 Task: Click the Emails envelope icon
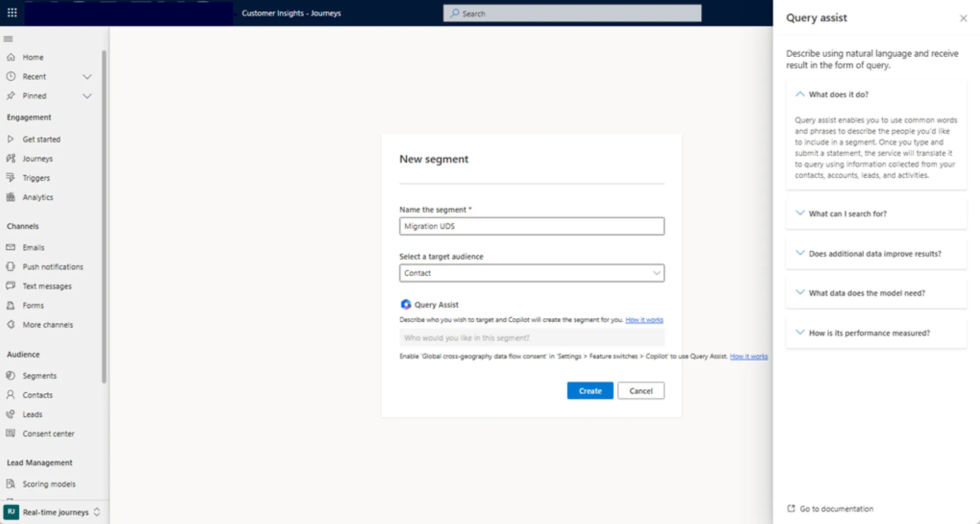pos(11,247)
